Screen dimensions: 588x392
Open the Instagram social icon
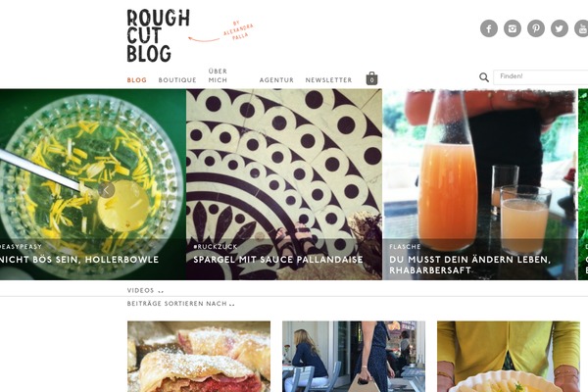(513, 28)
